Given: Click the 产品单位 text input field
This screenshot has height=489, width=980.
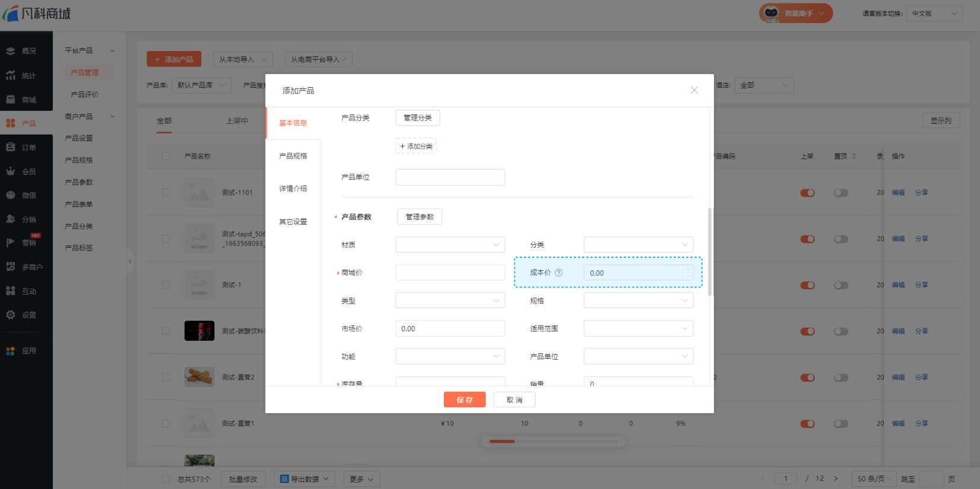Looking at the screenshot, I should click(x=450, y=177).
